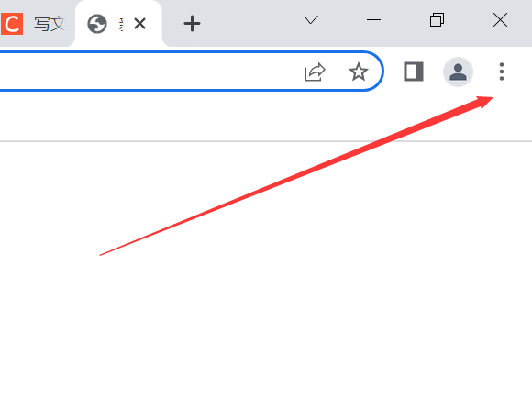Image resolution: width=532 pixels, height=398 pixels.
Task: Bookmark this page with the star icon
Action: click(x=359, y=72)
